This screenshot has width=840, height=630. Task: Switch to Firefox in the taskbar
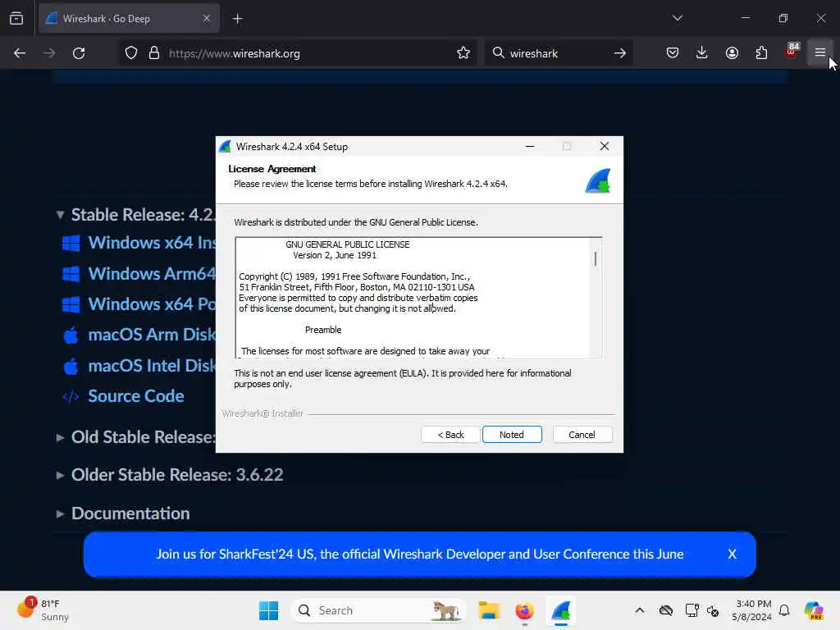(x=524, y=610)
